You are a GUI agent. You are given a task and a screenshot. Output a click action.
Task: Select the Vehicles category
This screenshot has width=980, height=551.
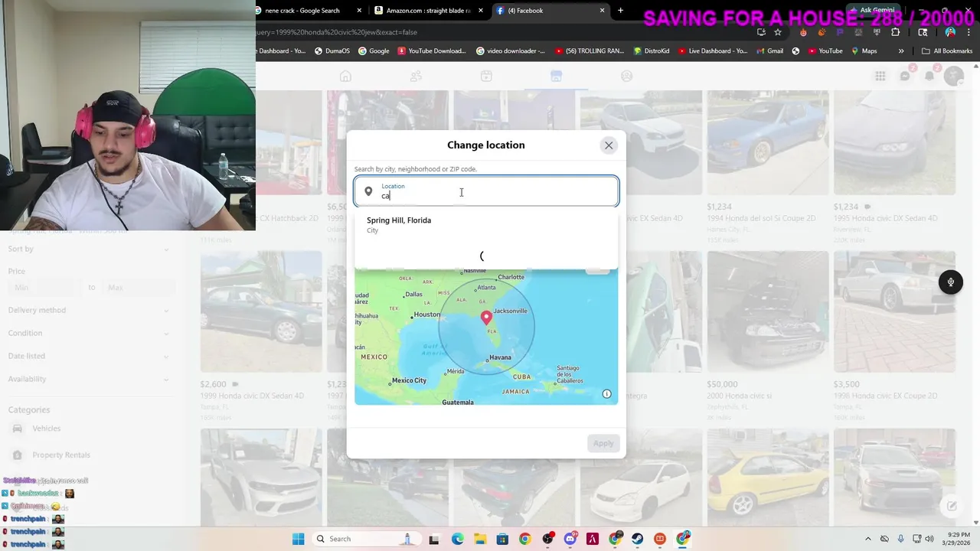pos(88,429)
